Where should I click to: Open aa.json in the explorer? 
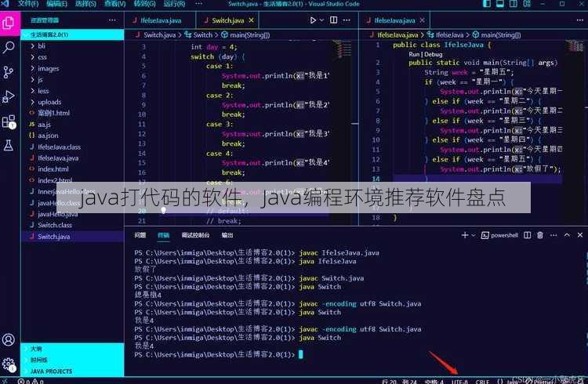[72, 136]
